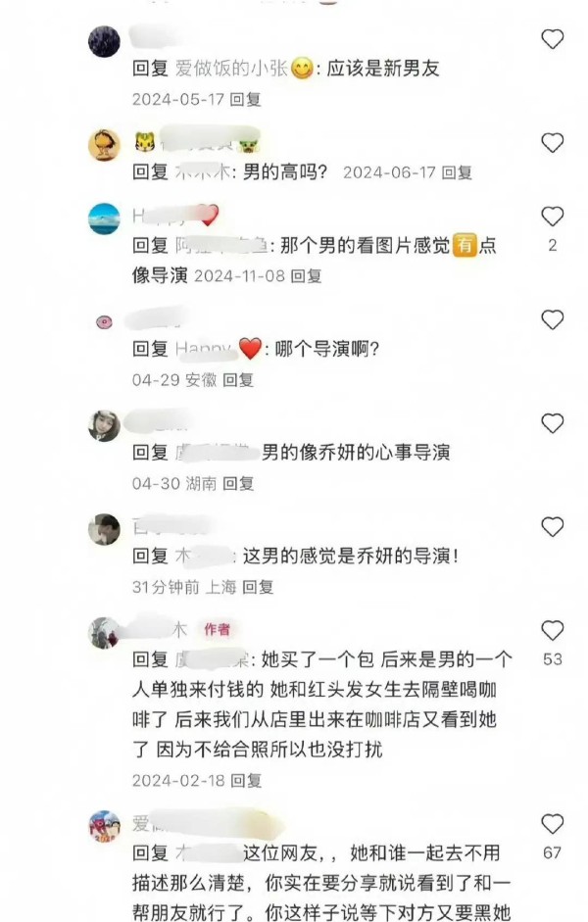
Task: Reply to the 上海 comment from 31分钟前
Action: point(258,587)
